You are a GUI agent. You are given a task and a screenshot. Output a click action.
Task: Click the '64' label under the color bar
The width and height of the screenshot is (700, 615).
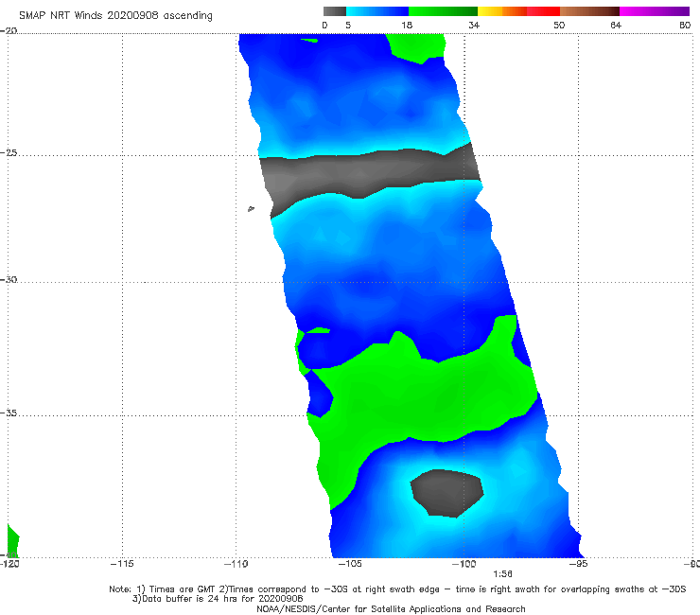[x=616, y=25]
